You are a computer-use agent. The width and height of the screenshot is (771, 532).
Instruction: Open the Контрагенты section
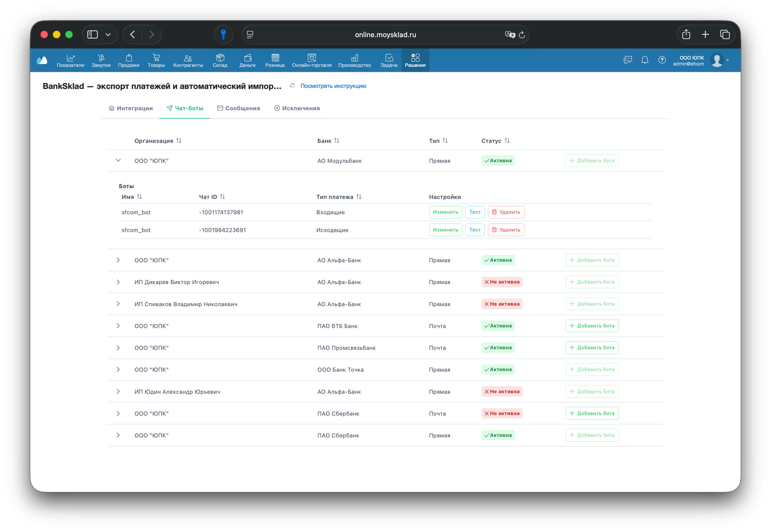click(188, 61)
